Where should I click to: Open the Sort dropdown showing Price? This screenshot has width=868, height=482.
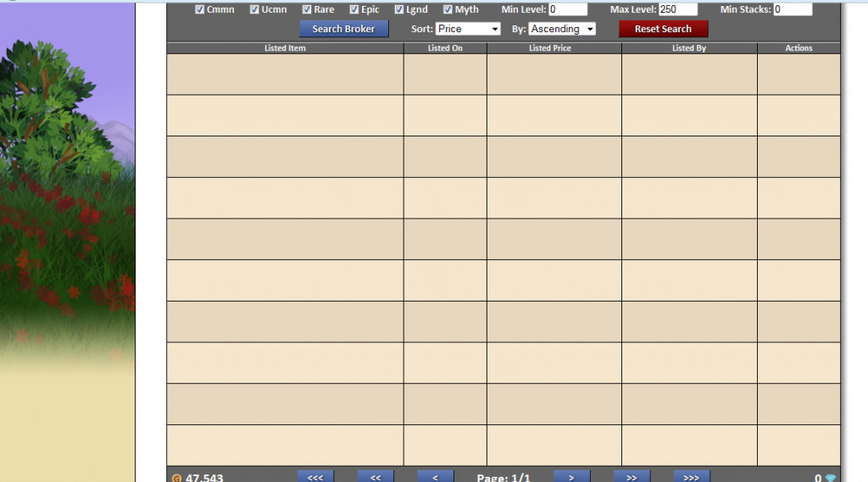click(469, 29)
